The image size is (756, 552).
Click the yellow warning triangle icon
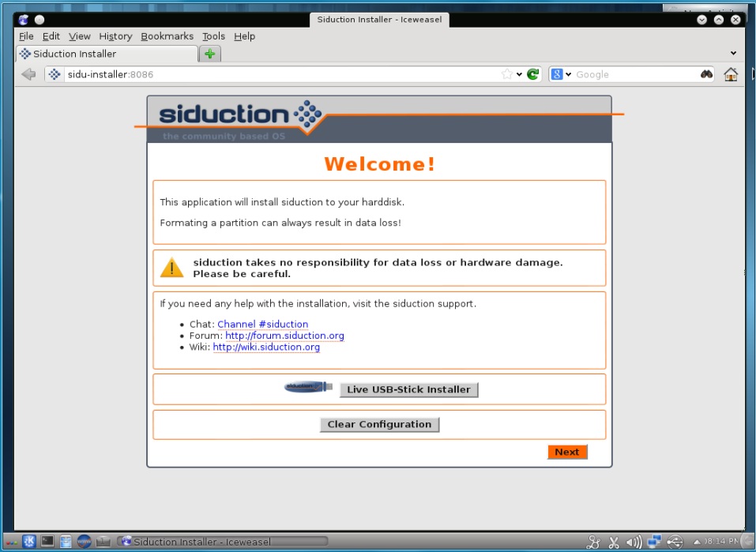point(171,268)
